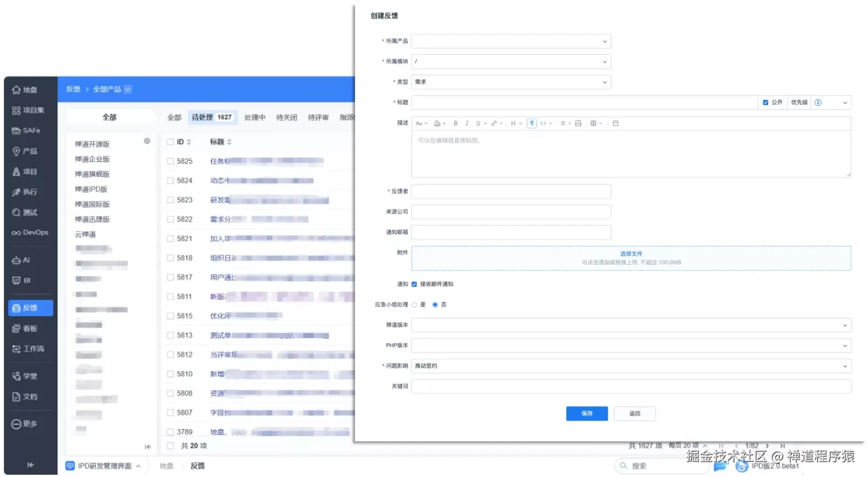The height and width of the screenshot is (477, 868).
Task: Apply bold in the description editor
Action: (x=455, y=124)
